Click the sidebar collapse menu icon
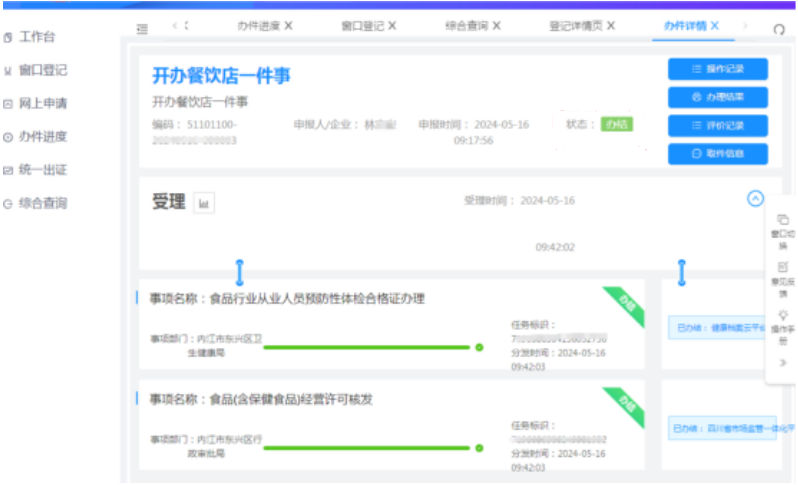The width and height of the screenshot is (798, 485). pos(142,28)
